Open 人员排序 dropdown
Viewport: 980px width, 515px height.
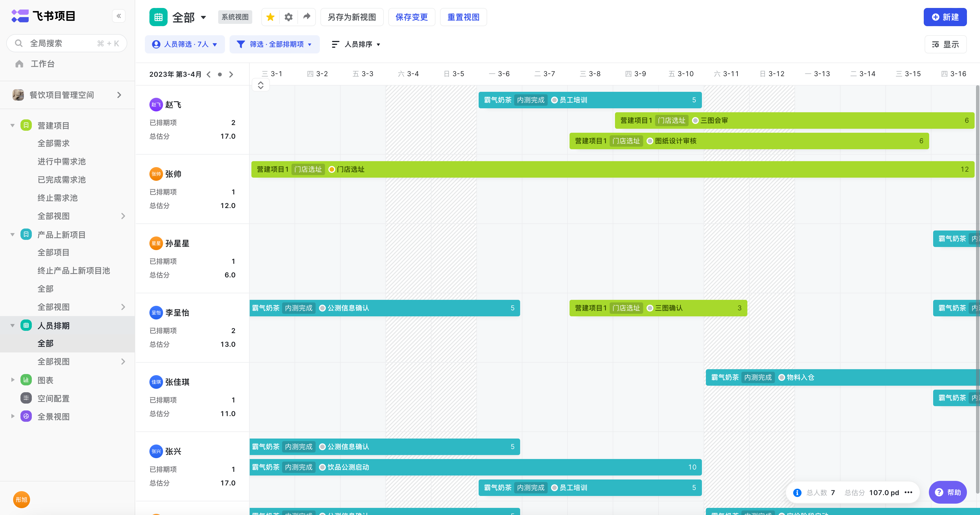click(356, 45)
